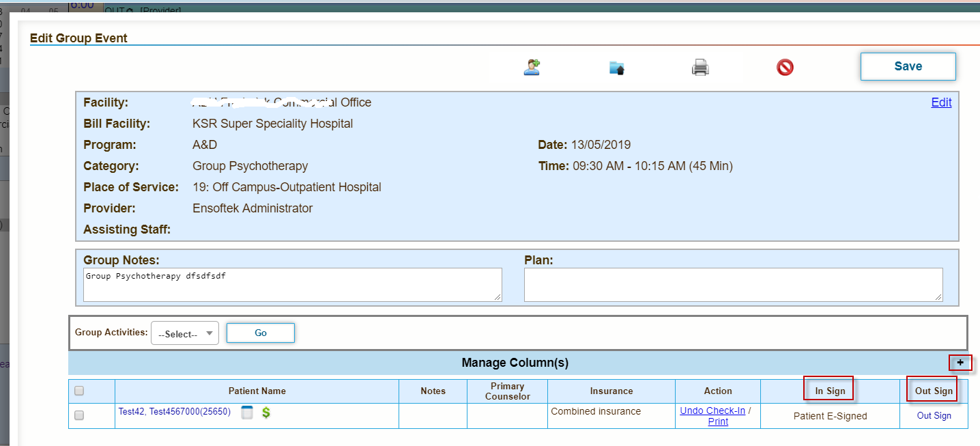Click the Undo Check-In link

point(712,410)
